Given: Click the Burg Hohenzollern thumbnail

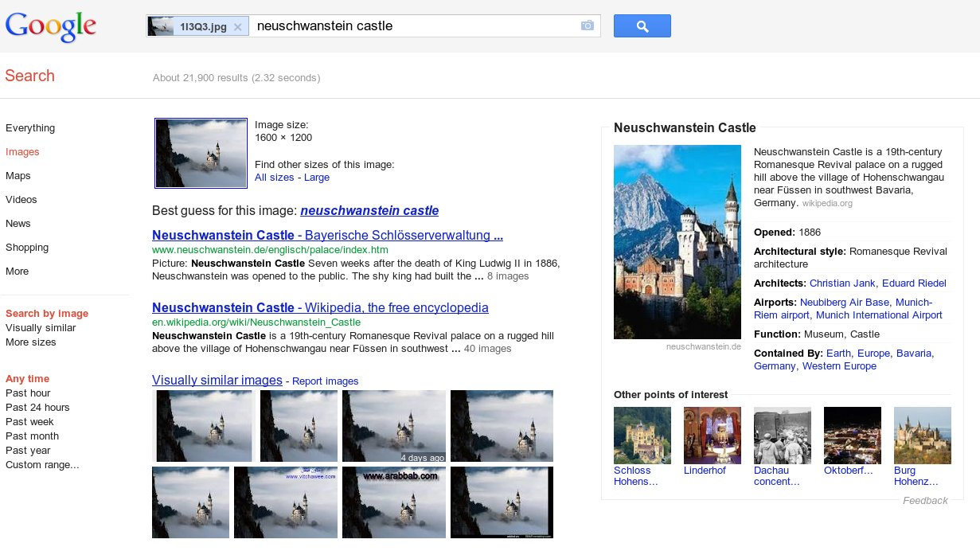Looking at the screenshot, I should (922, 436).
